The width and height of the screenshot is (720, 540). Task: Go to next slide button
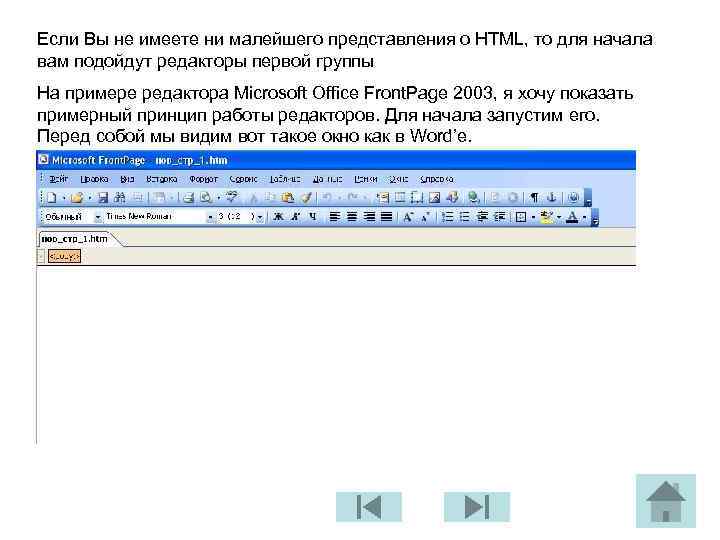pyautogui.click(x=477, y=507)
